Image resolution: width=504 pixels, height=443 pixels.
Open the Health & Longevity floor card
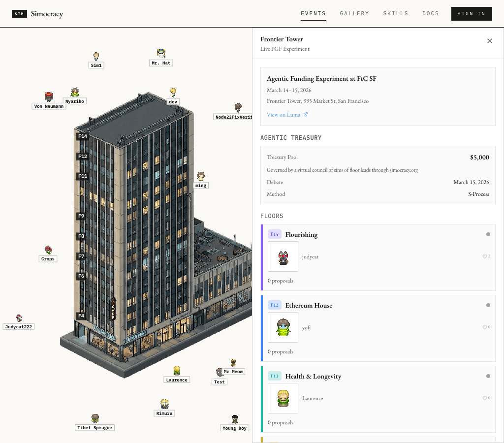pyautogui.click(x=378, y=399)
